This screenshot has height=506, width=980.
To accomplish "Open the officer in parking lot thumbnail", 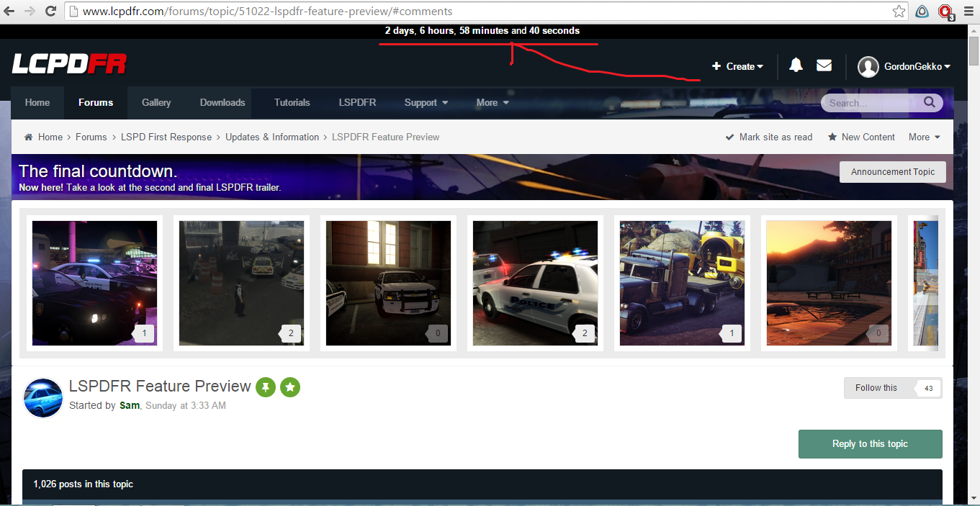I will [242, 283].
